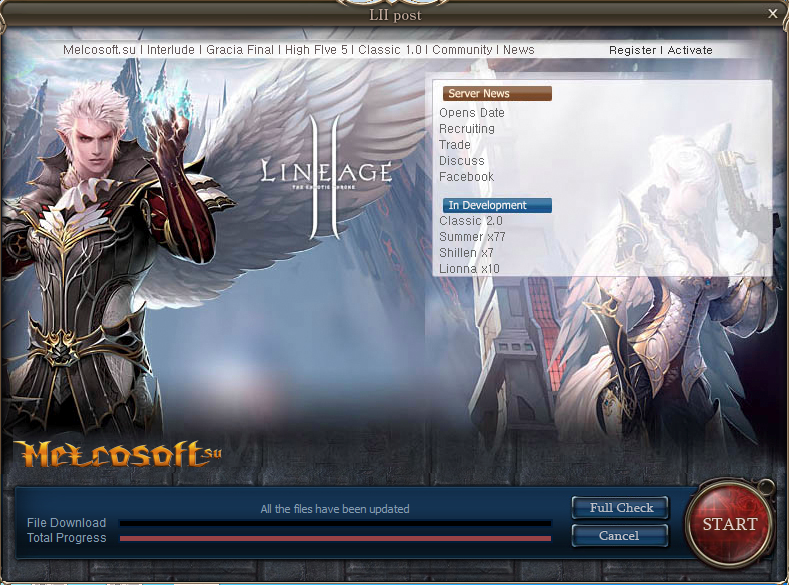Open the Discuss news item
Image resolution: width=789 pixels, height=585 pixels.
(461, 161)
